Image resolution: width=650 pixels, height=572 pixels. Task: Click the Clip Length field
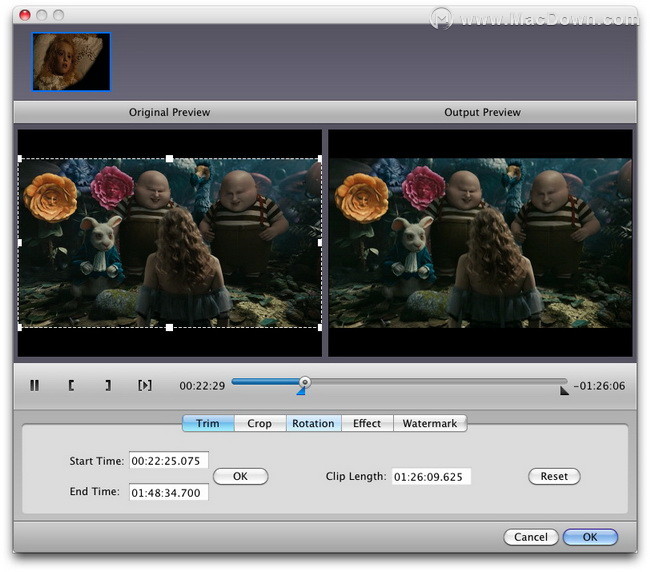431,477
